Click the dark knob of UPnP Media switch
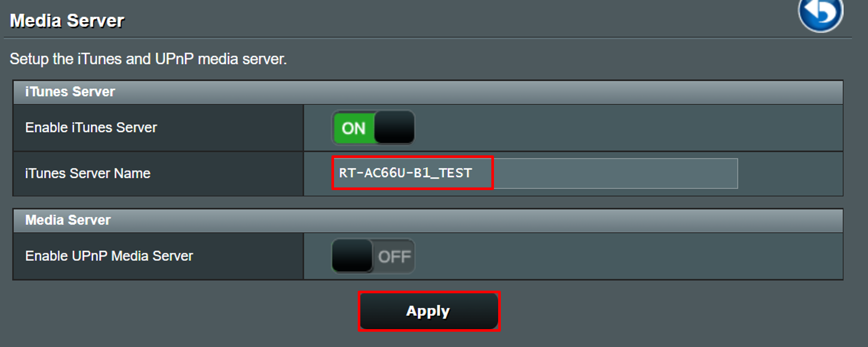This screenshot has height=347, width=868. [x=352, y=256]
